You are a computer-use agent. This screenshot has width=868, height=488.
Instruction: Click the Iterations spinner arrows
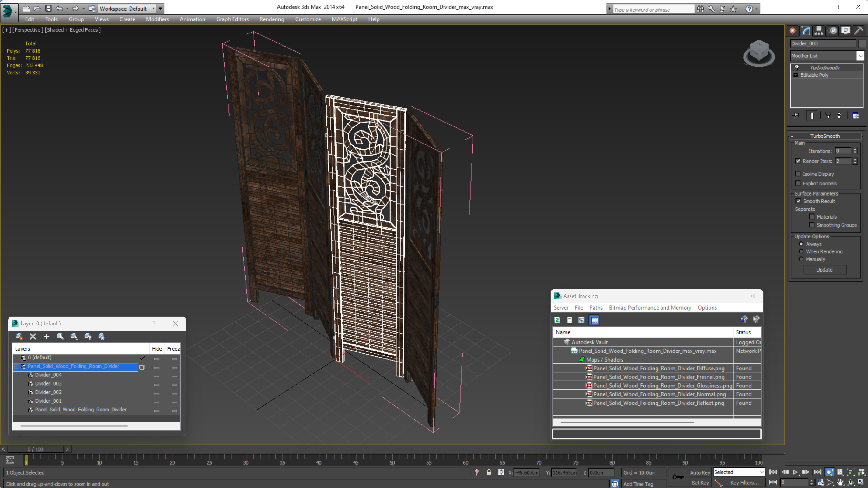coord(855,151)
